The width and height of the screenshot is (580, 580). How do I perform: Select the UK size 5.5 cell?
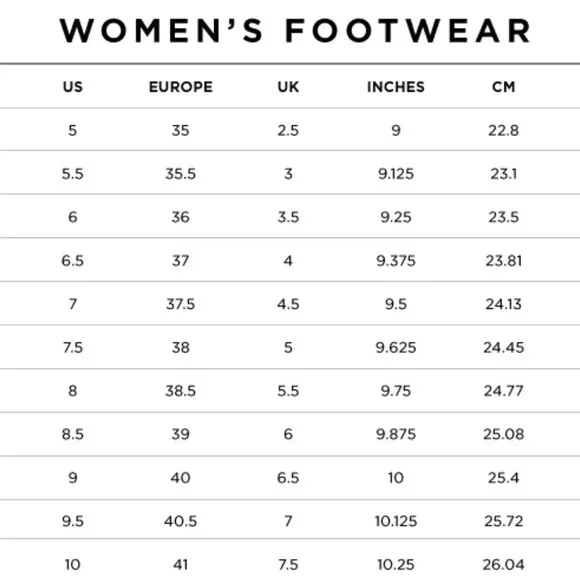[x=288, y=391]
